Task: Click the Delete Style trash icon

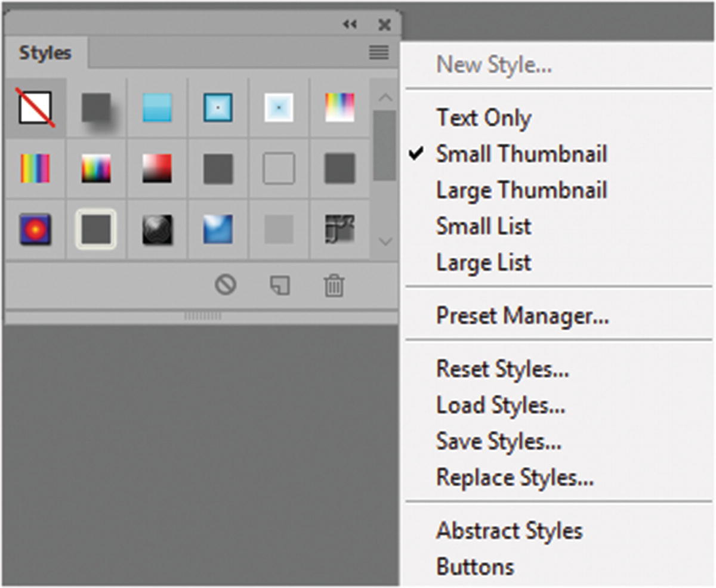Action: [334, 286]
